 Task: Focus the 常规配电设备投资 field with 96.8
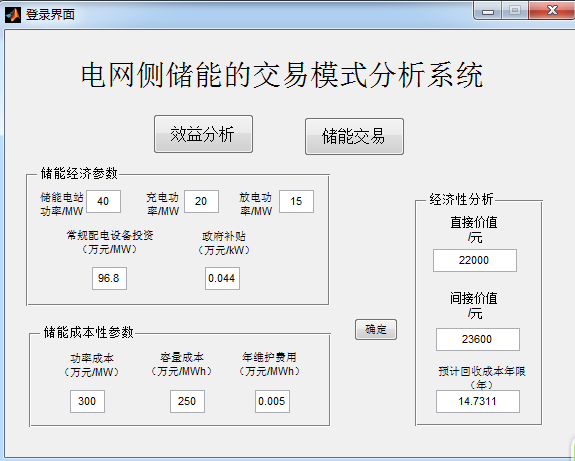[109, 278]
